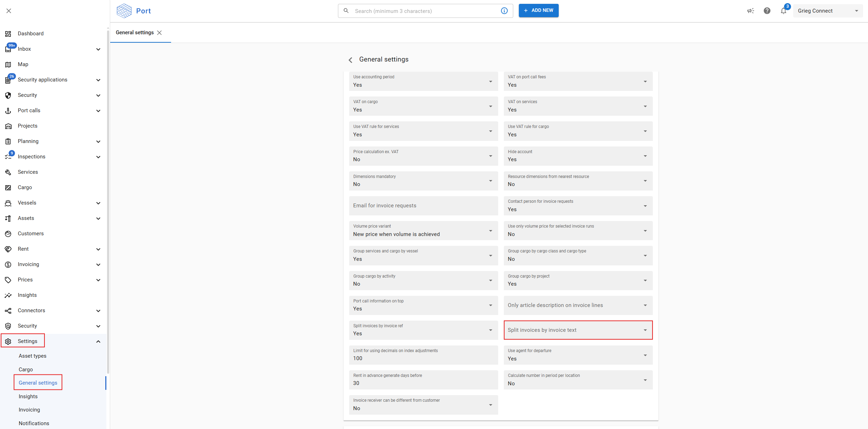
Task: Open the Grieg Connect account dropdown
Action: point(828,11)
